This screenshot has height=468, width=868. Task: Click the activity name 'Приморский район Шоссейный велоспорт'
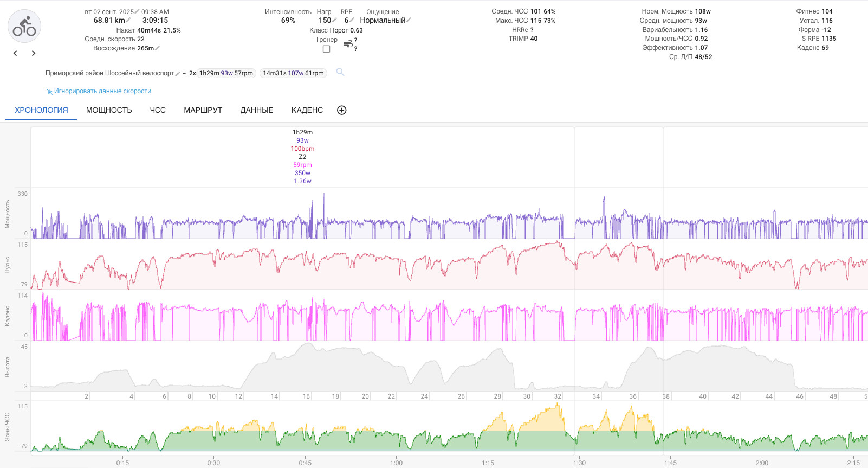[x=110, y=73]
